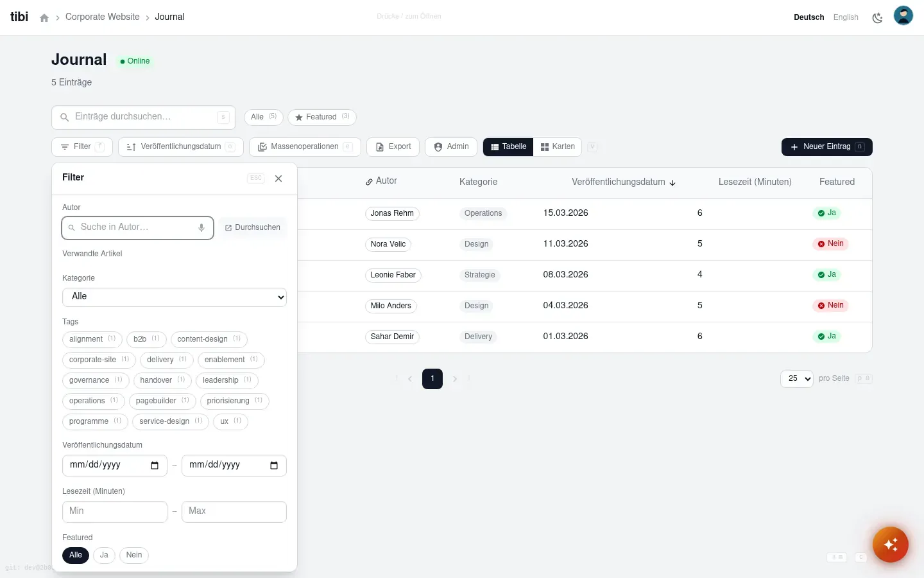
Task: Switch to Karten view
Action: (558, 147)
